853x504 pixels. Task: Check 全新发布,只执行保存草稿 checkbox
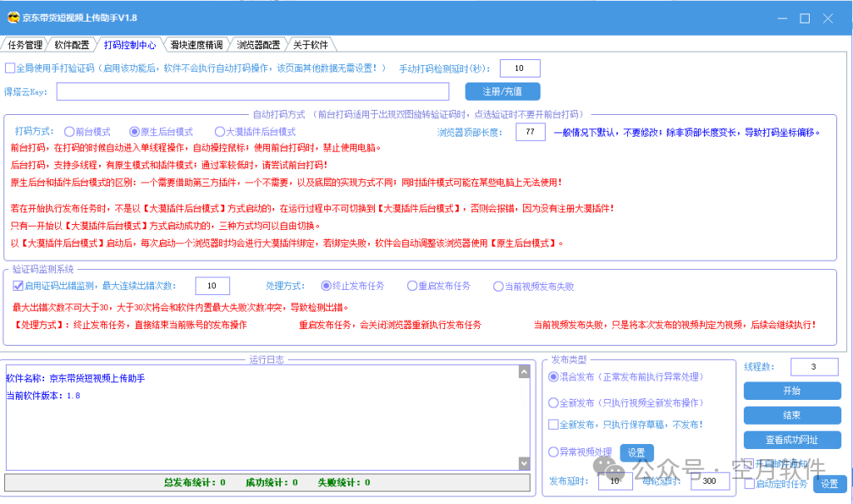(x=553, y=425)
